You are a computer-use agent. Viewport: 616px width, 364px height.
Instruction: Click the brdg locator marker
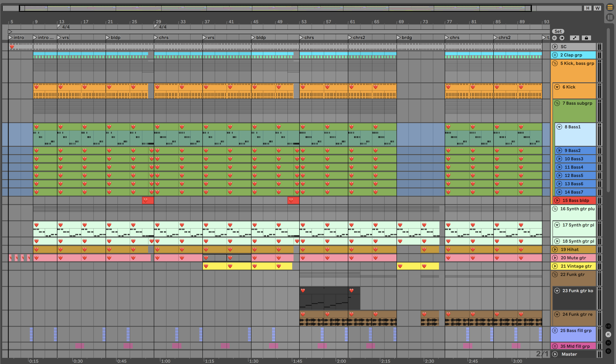(399, 37)
